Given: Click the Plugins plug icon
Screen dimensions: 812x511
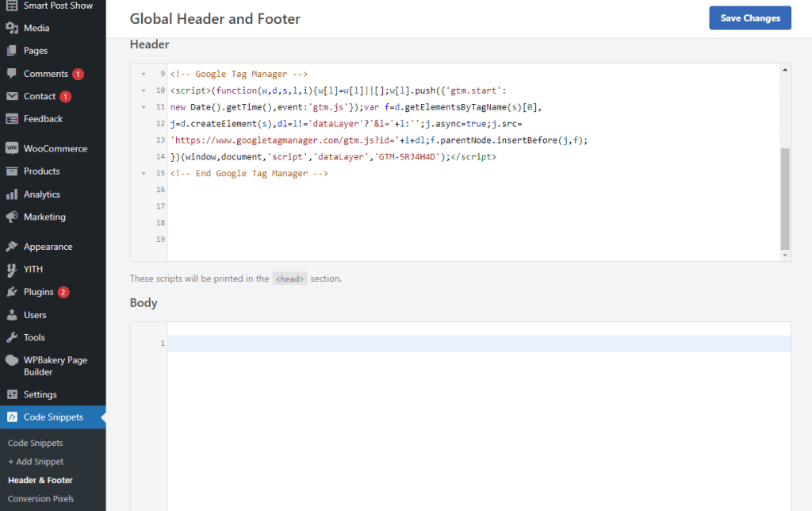Looking at the screenshot, I should tap(12, 292).
